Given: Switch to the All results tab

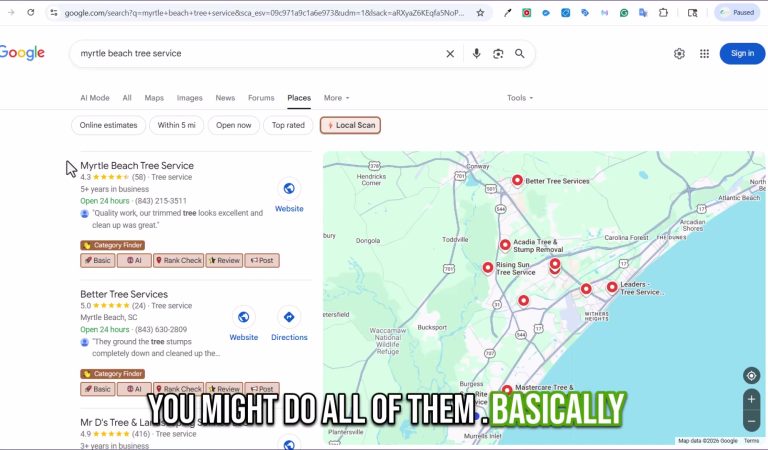Looking at the screenshot, I should click(127, 98).
